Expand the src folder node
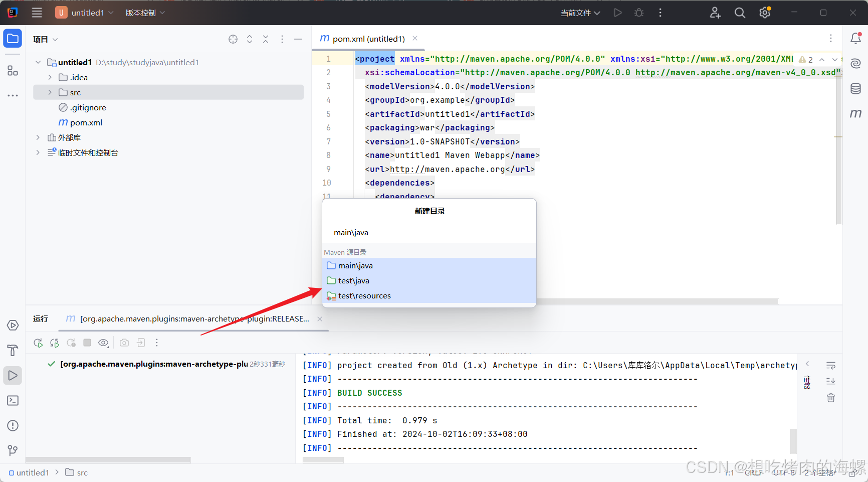This screenshot has height=482, width=868. (50, 92)
